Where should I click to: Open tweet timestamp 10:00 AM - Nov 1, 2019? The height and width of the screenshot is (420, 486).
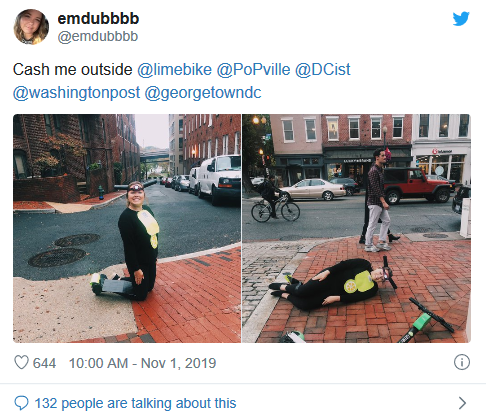142,363
